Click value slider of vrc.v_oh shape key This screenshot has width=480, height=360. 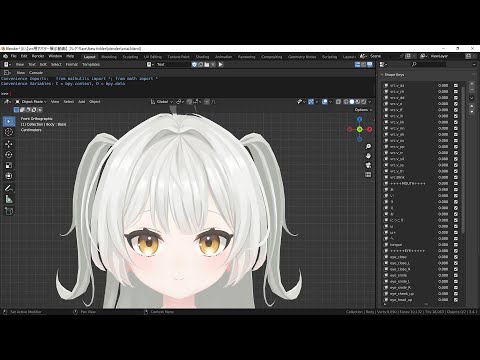tap(443, 134)
